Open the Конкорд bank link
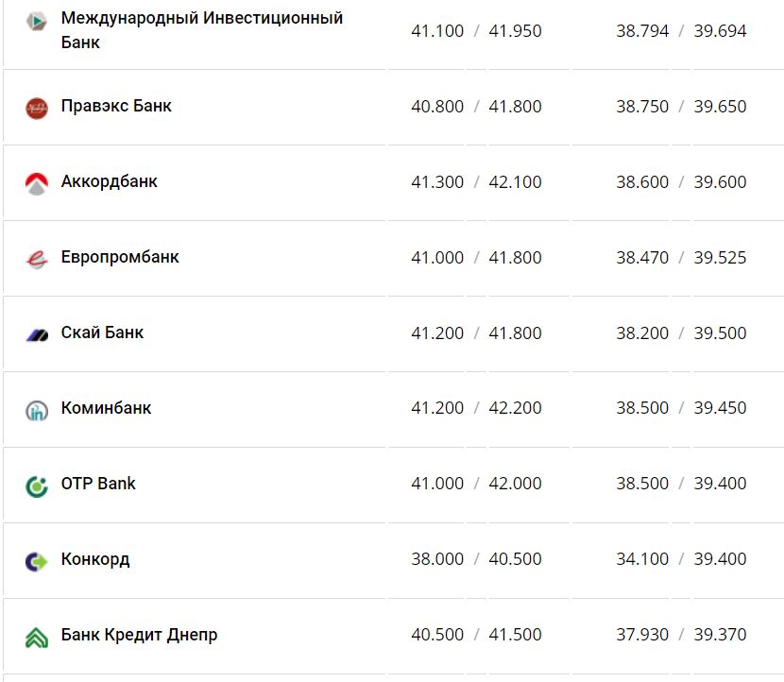The height and width of the screenshot is (682, 784). tap(95, 559)
